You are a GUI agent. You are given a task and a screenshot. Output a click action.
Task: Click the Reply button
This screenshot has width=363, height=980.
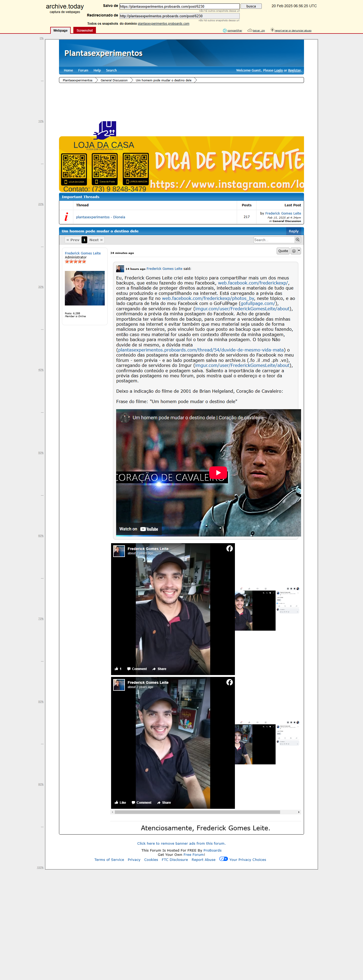[293, 231]
